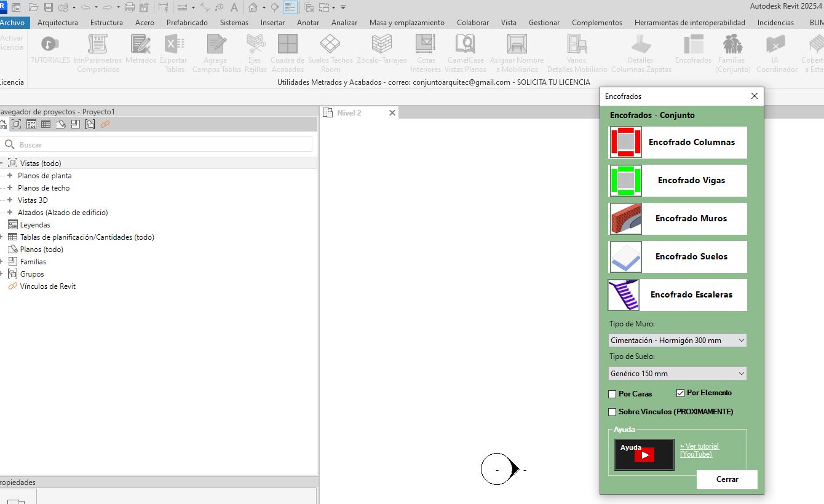This screenshot has height=504, width=824.
Task: Select the Encofrado Muros brick icon
Action: [x=625, y=219]
